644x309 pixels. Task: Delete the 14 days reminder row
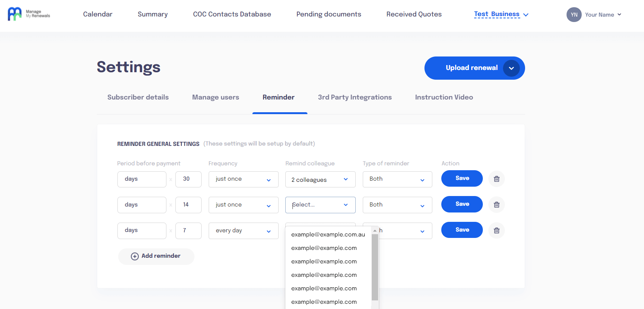point(496,205)
